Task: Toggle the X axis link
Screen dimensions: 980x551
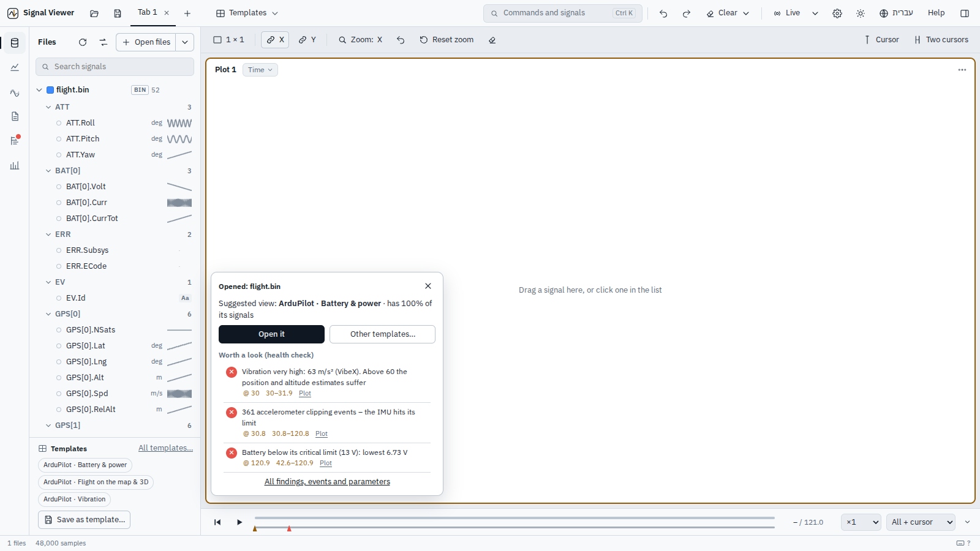Action: click(275, 40)
